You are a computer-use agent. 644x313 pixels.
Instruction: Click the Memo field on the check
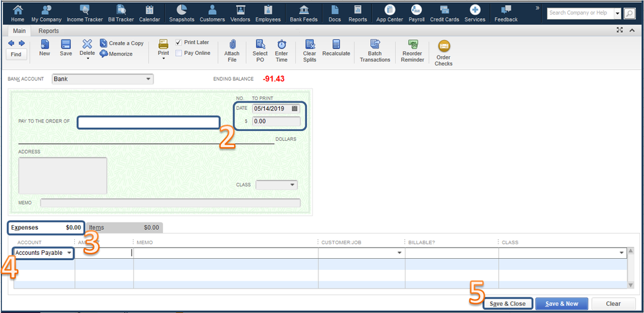point(170,203)
